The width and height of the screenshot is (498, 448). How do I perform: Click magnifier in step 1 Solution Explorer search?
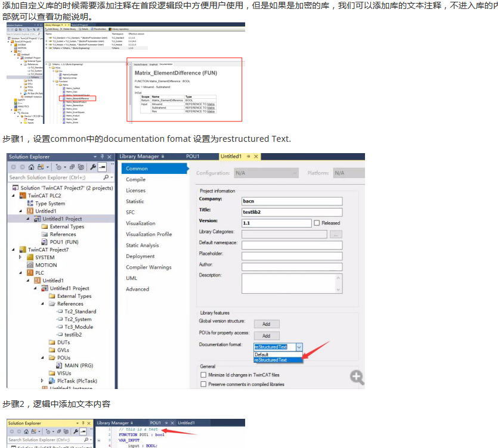106,178
